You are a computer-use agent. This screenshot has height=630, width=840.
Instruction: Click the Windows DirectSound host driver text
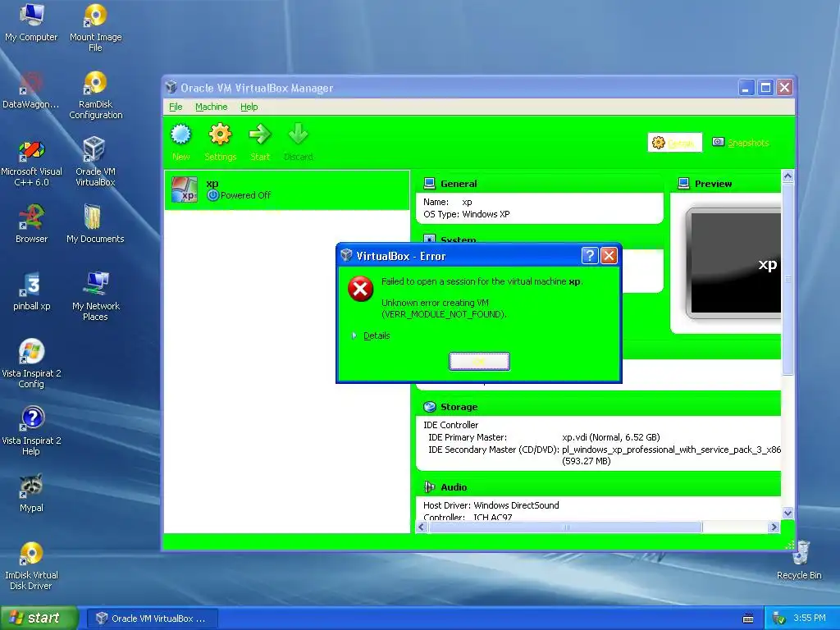click(516, 505)
